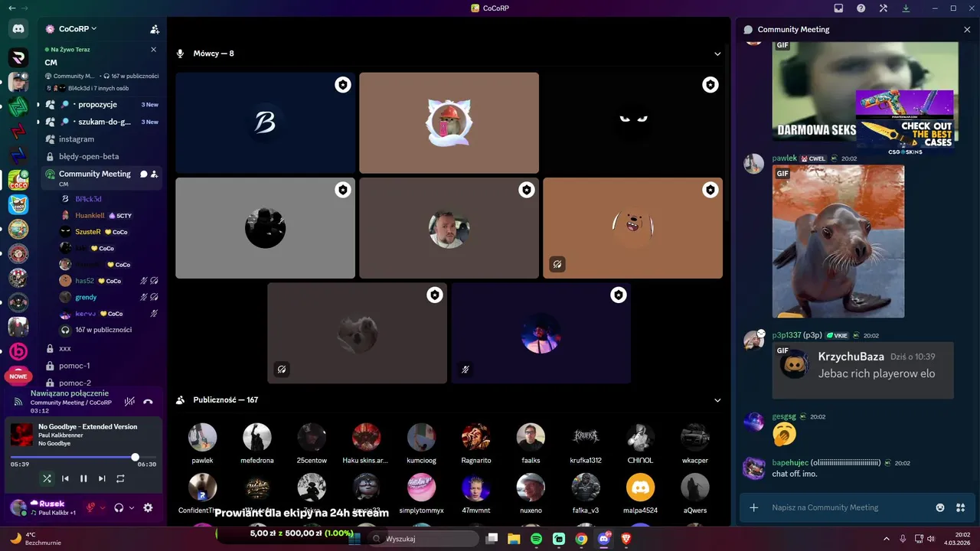
Task: Invite people to the CoCoRP server icon
Action: (155, 29)
